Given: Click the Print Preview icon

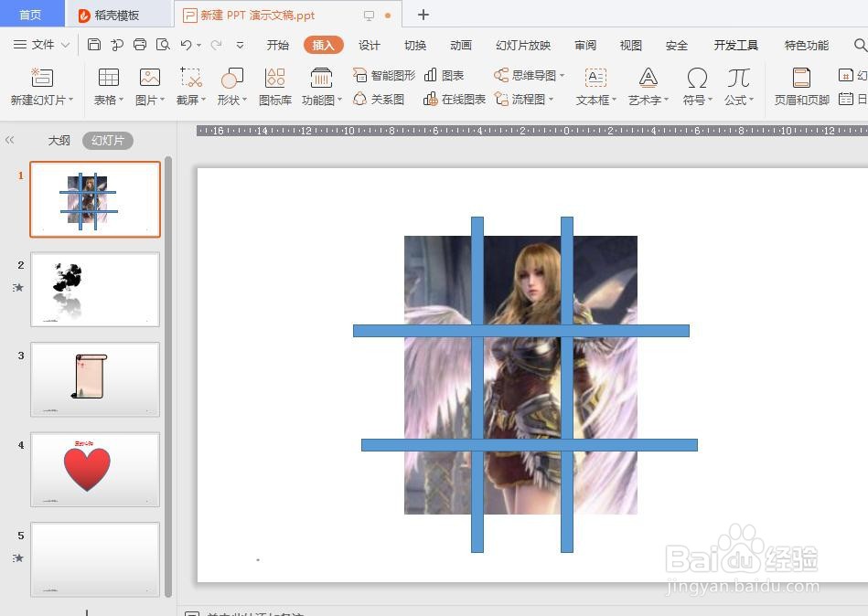Looking at the screenshot, I should point(163,45).
